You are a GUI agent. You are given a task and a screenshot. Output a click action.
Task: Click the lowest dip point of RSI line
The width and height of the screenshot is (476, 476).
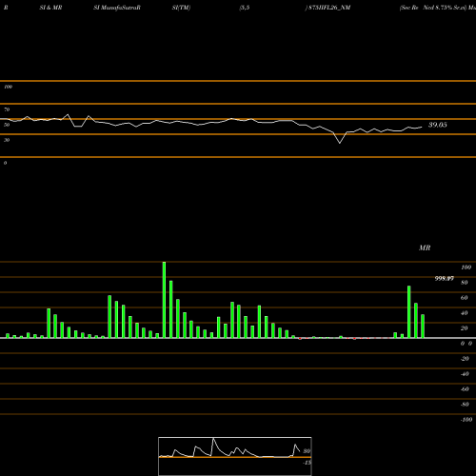[340, 143]
